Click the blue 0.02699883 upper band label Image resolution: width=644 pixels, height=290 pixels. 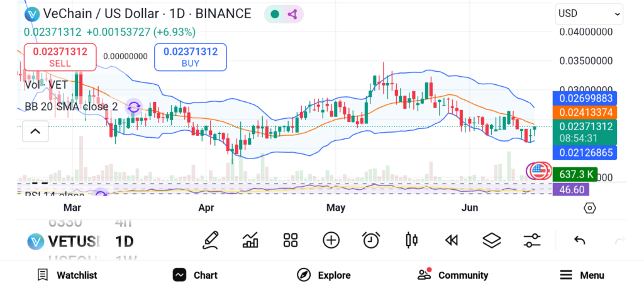tap(584, 98)
